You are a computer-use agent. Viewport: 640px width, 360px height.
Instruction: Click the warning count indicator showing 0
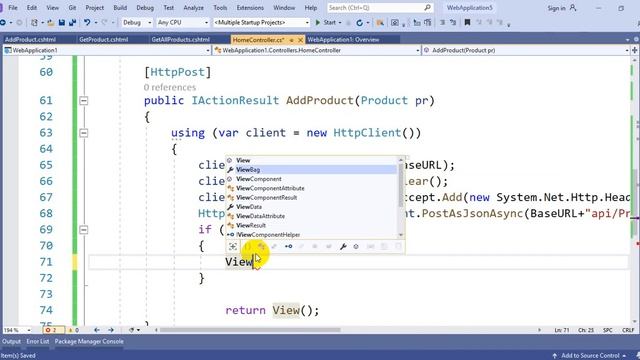tap(73, 330)
